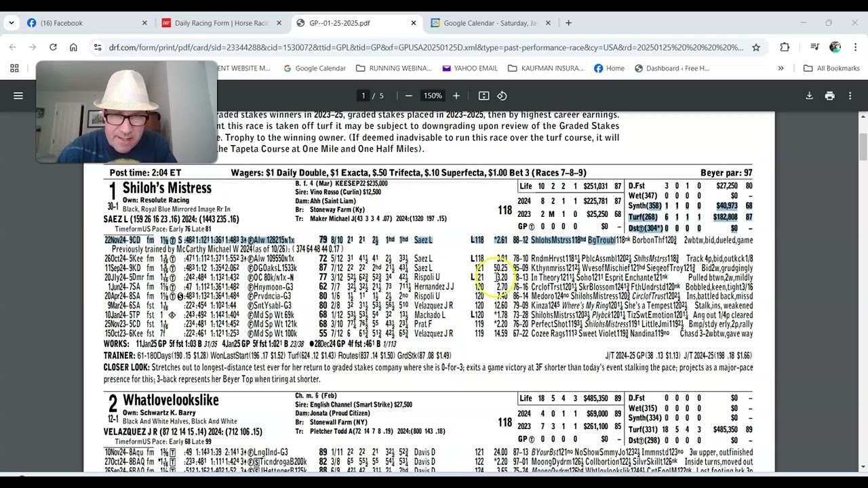
Task: Fit the PDF to page
Action: pyautogui.click(x=484, y=96)
